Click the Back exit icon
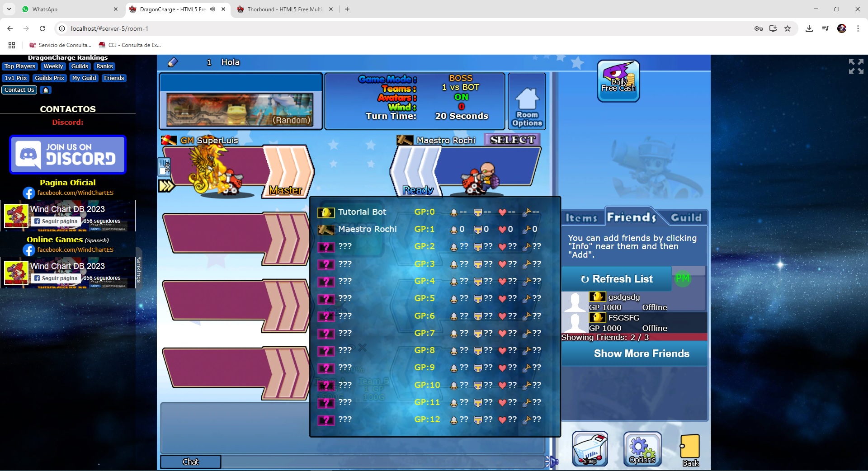This screenshot has width=868, height=471. point(690,450)
